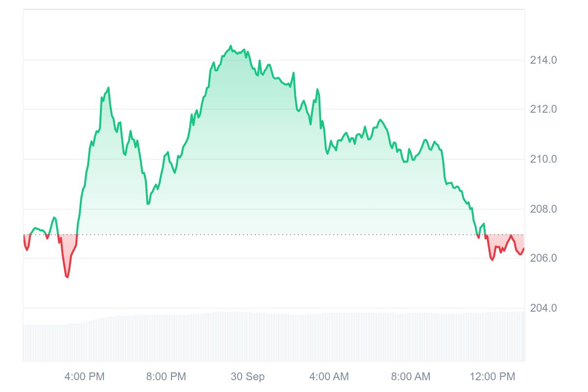Click the 212.0 price axis label
Image resolution: width=588 pixels, height=392 pixels.
coord(543,109)
